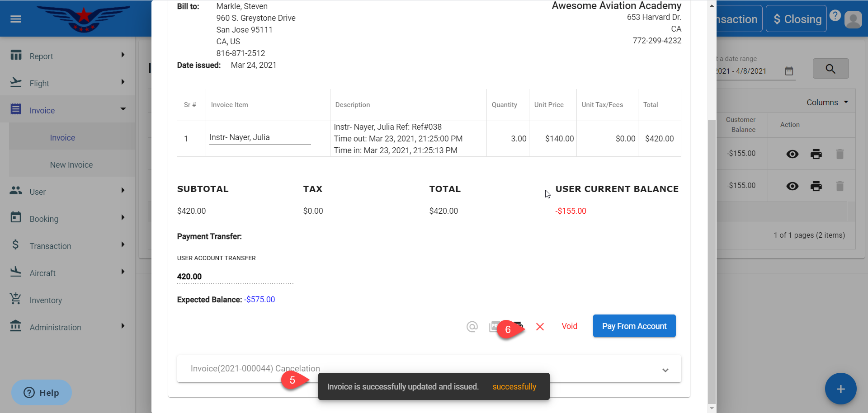868x413 pixels.
Task: Click the Pay From Account button
Action: pos(634,326)
